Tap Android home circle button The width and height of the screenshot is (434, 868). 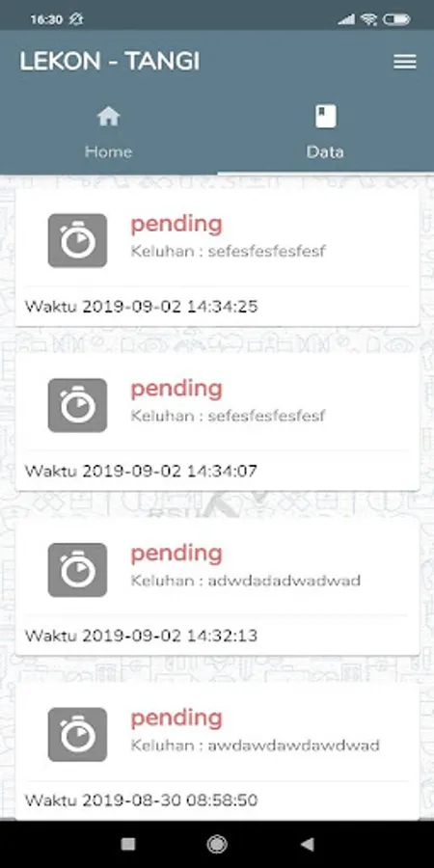pyautogui.click(x=217, y=844)
